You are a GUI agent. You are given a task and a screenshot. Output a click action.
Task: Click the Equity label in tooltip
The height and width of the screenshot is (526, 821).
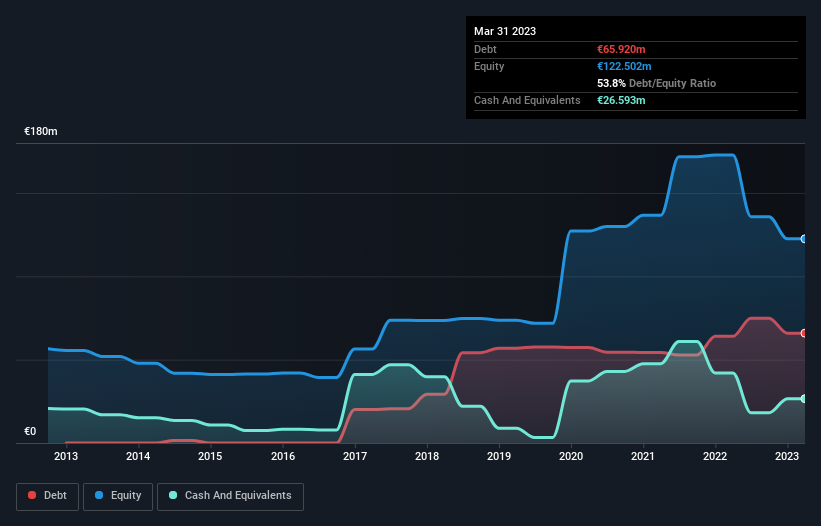coord(489,66)
